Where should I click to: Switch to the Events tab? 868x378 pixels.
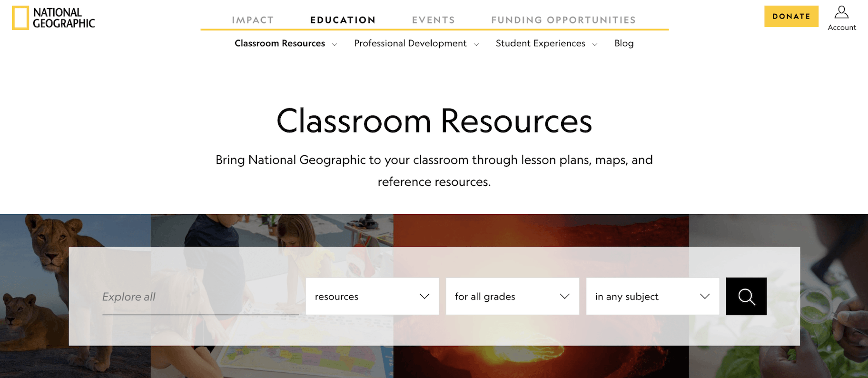(x=433, y=20)
